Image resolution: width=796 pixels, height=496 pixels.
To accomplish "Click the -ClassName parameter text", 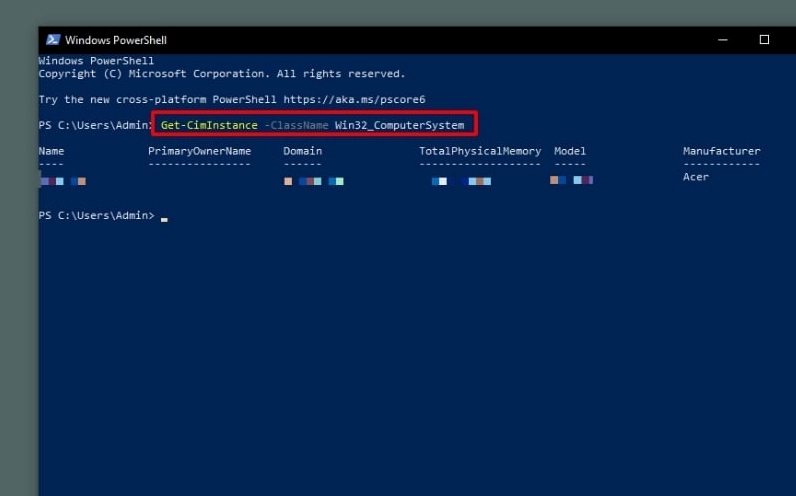I will click(x=297, y=125).
